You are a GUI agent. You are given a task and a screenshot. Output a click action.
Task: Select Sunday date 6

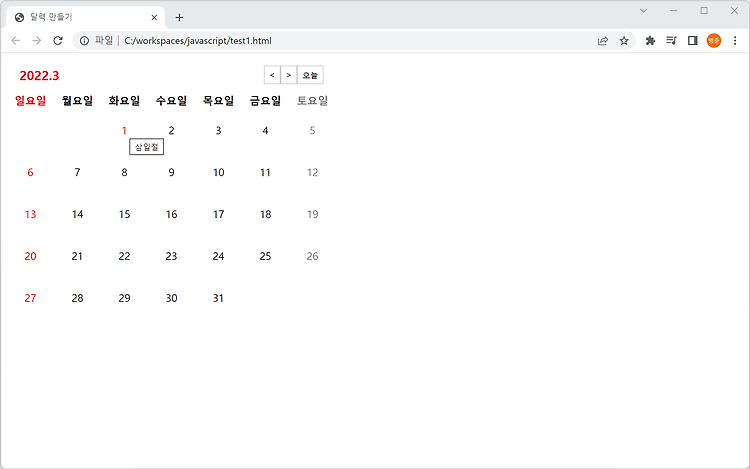[x=31, y=173]
